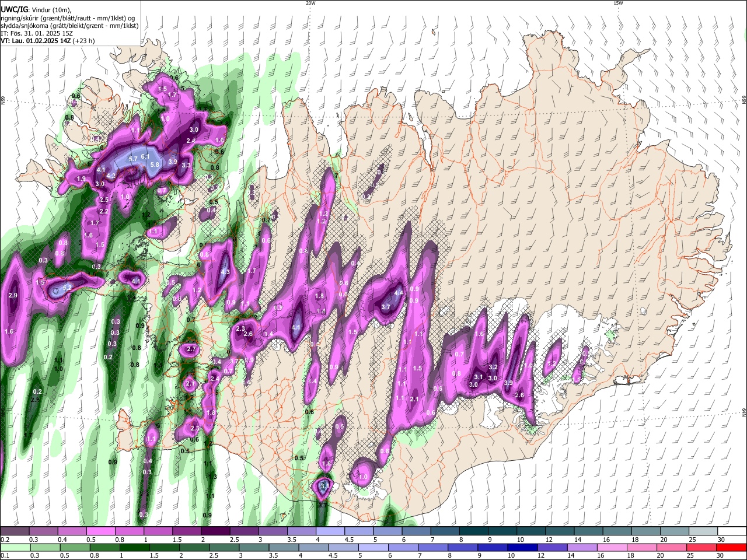Click the red 30 mm swatch in rain legend
Viewport: 747px width, 560px height.
click(732, 548)
